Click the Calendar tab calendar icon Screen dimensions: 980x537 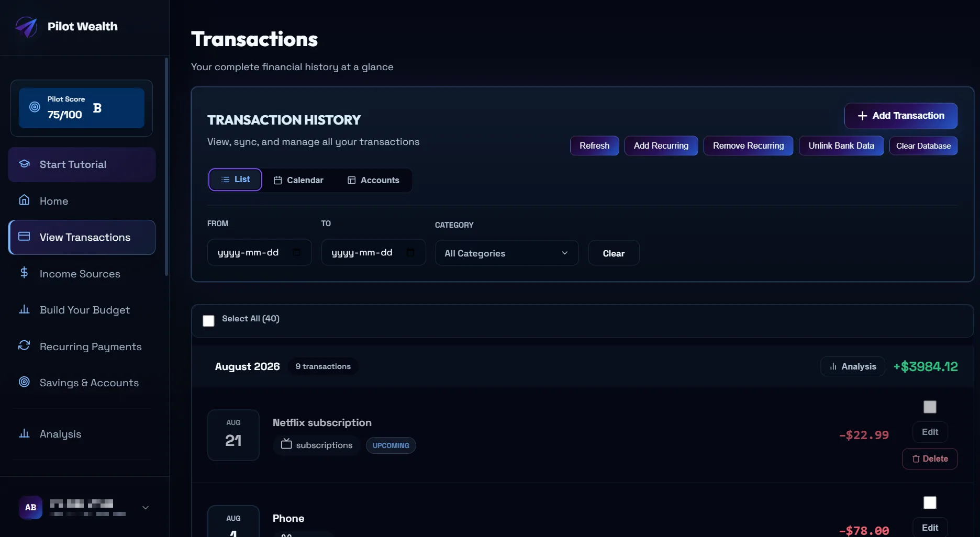(278, 180)
